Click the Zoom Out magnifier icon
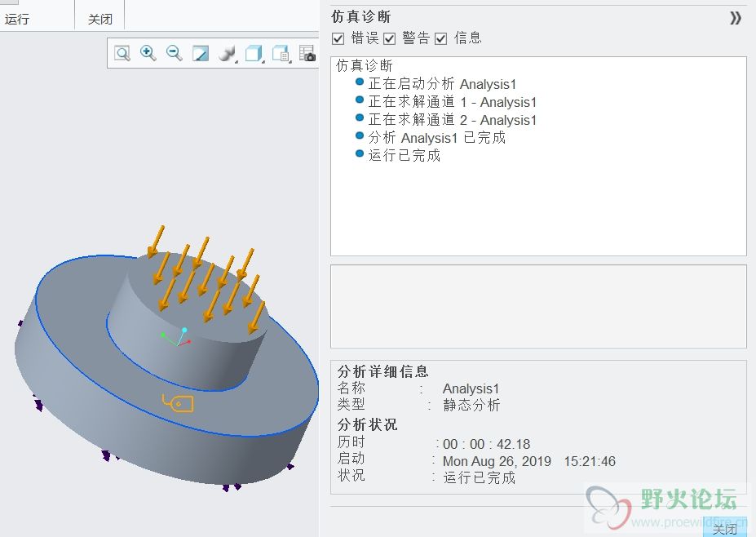 [174, 53]
